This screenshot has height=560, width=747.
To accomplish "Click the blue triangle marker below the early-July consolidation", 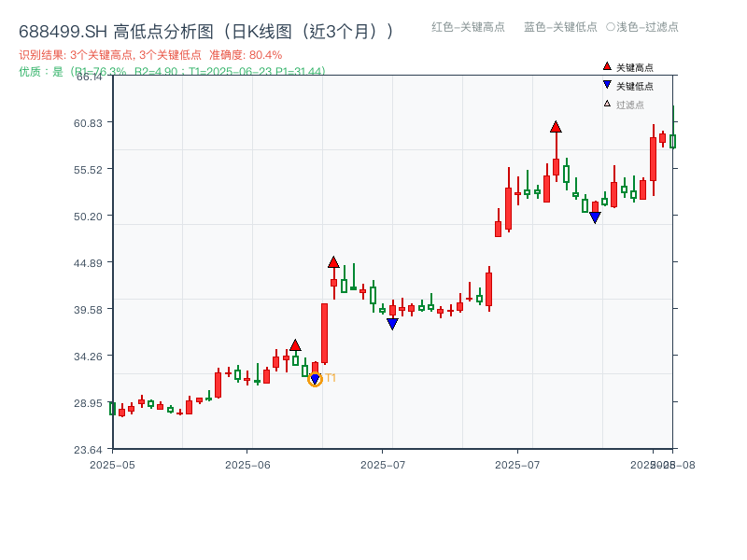I will 392,323.
